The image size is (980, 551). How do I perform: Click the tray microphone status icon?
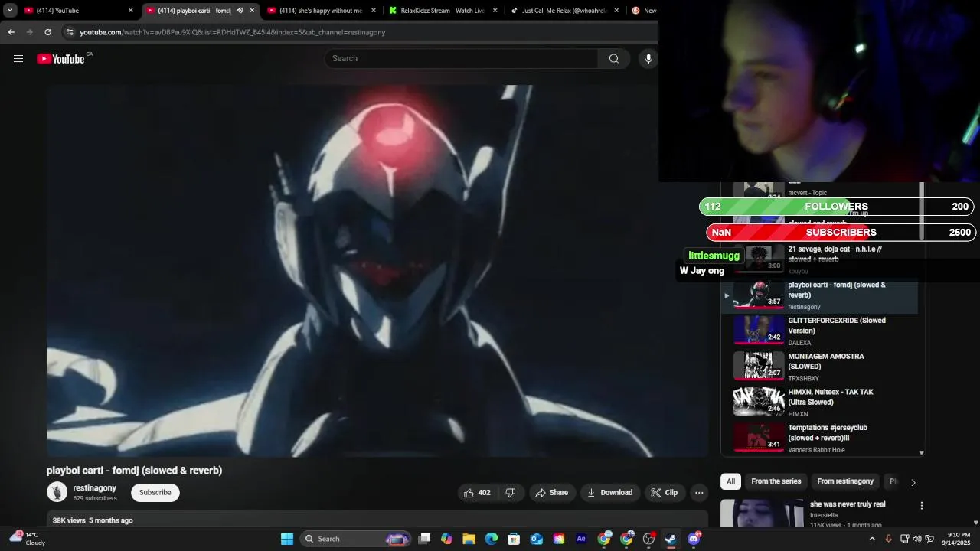click(x=889, y=539)
